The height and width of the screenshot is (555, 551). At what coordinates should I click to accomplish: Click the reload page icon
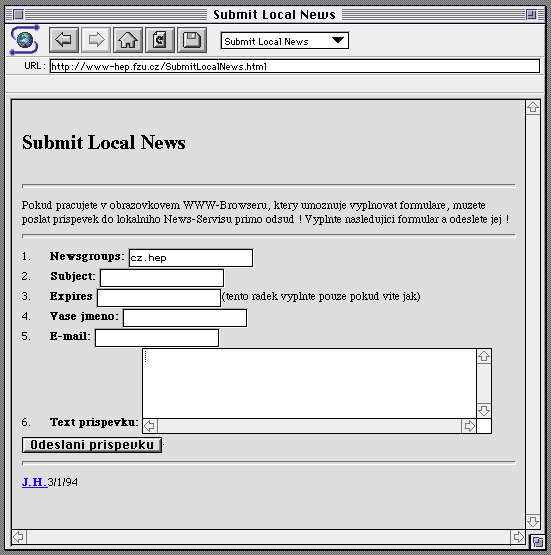click(x=160, y=40)
